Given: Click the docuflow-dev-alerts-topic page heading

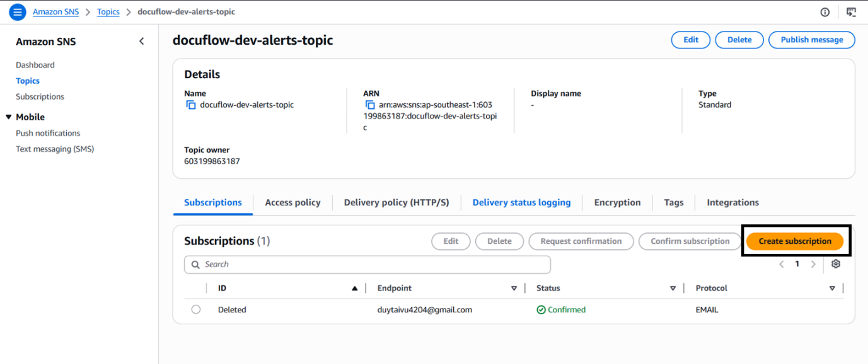Looking at the screenshot, I should click(253, 40).
